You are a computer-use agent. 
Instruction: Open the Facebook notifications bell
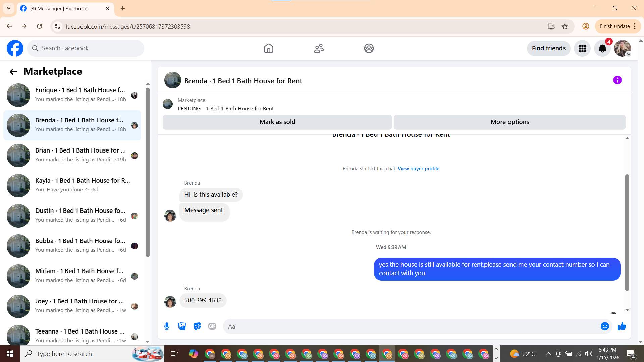click(x=602, y=48)
